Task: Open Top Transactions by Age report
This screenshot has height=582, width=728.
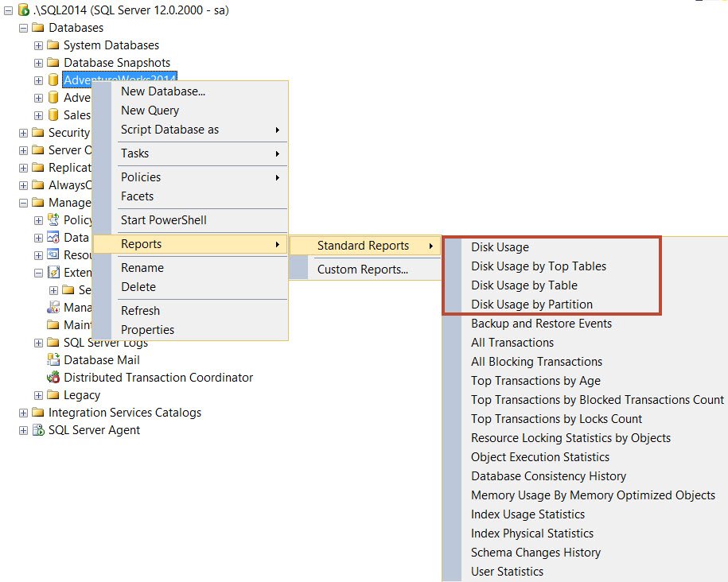Action: point(535,381)
